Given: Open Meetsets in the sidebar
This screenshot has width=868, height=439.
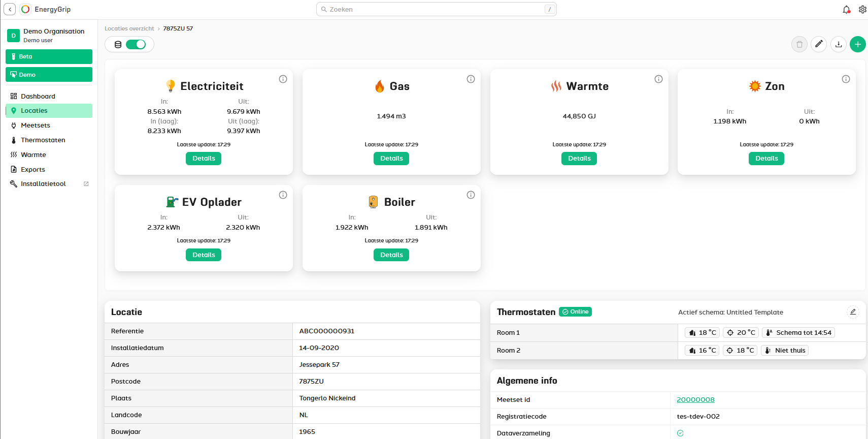Looking at the screenshot, I should pyautogui.click(x=36, y=126).
